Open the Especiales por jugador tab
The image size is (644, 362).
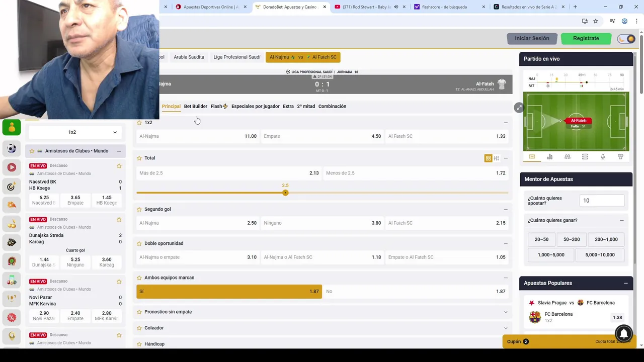(x=255, y=106)
